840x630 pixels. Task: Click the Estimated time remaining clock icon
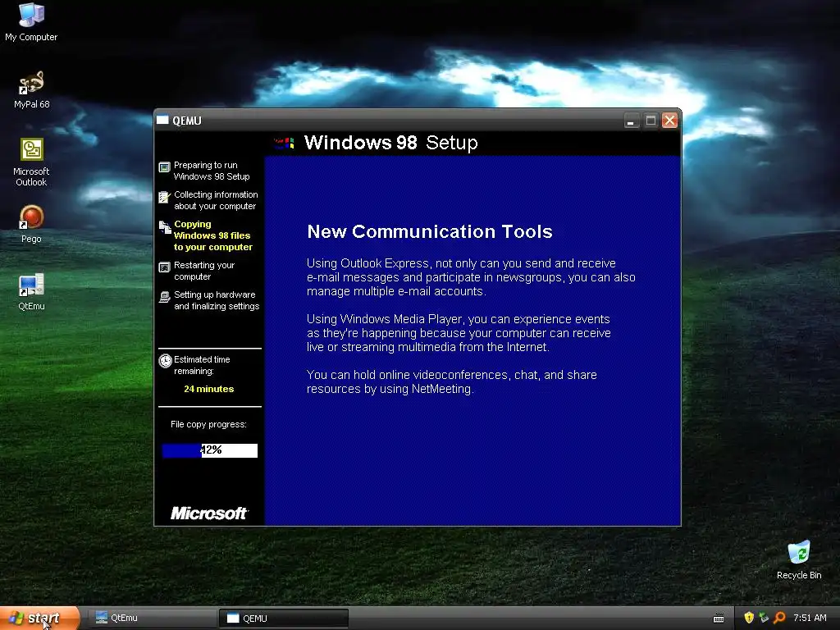165,361
